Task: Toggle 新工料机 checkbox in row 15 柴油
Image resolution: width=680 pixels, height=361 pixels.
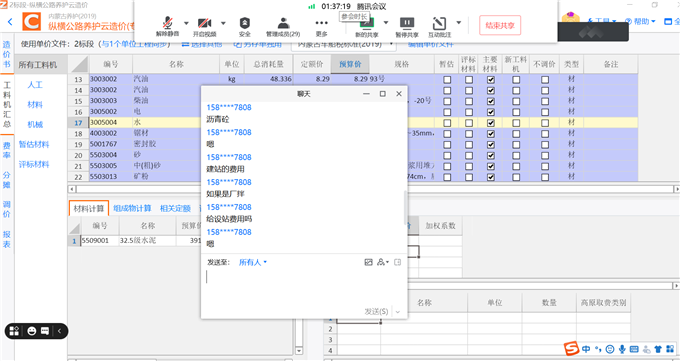Action: pos(516,102)
